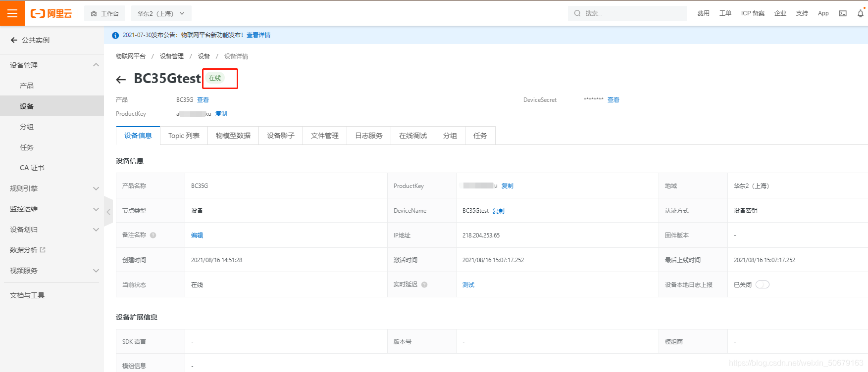The height and width of the screenshot is (372, 868).
Task: Open the App menu item
Action: click(823, 13)
